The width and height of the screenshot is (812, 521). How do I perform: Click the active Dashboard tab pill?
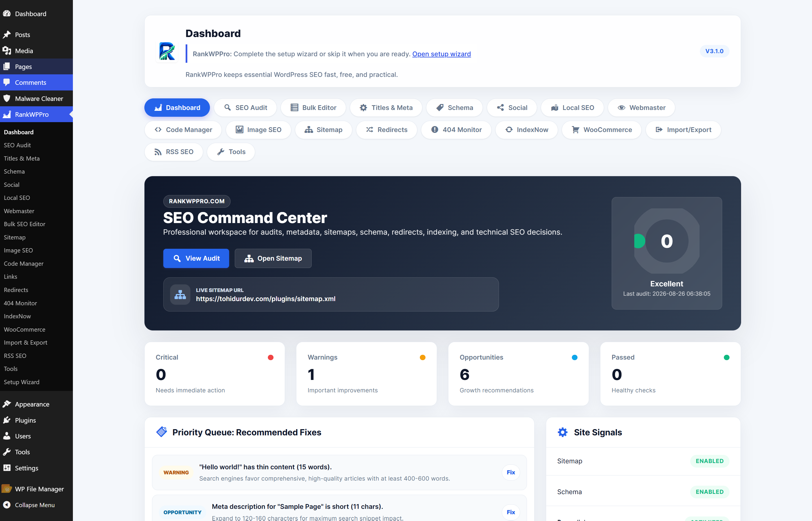177,108
